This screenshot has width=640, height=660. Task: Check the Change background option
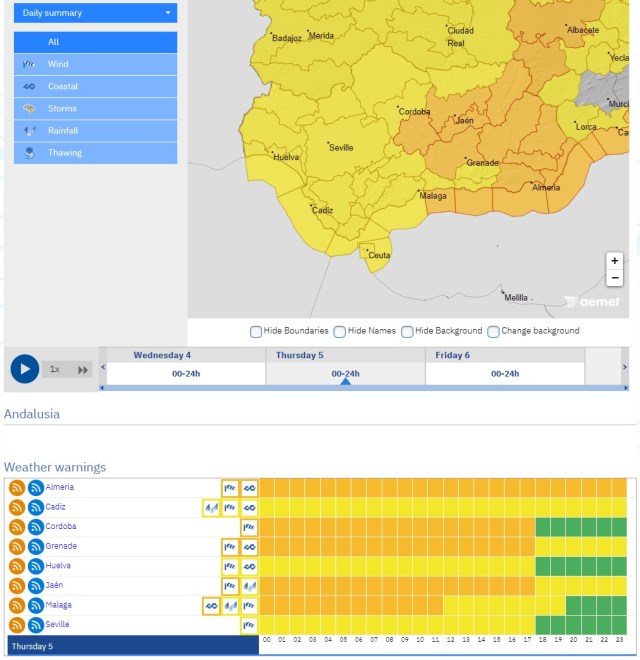pos(493,331)
